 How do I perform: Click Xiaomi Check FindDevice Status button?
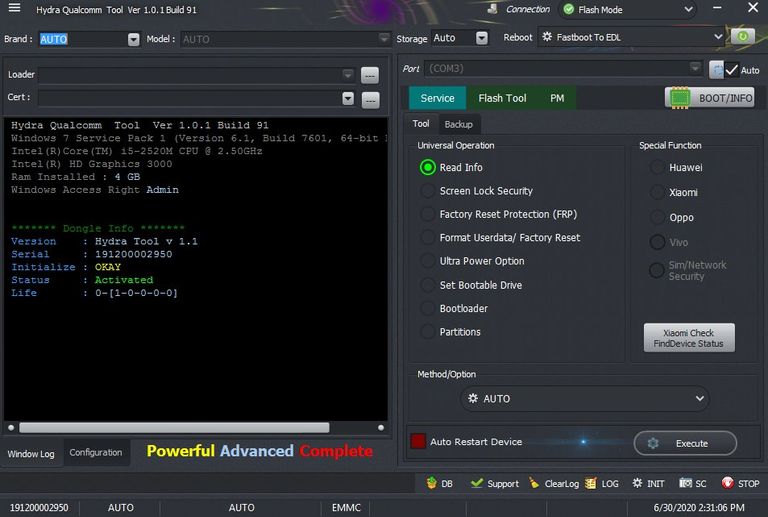click(x=689, y=338)
